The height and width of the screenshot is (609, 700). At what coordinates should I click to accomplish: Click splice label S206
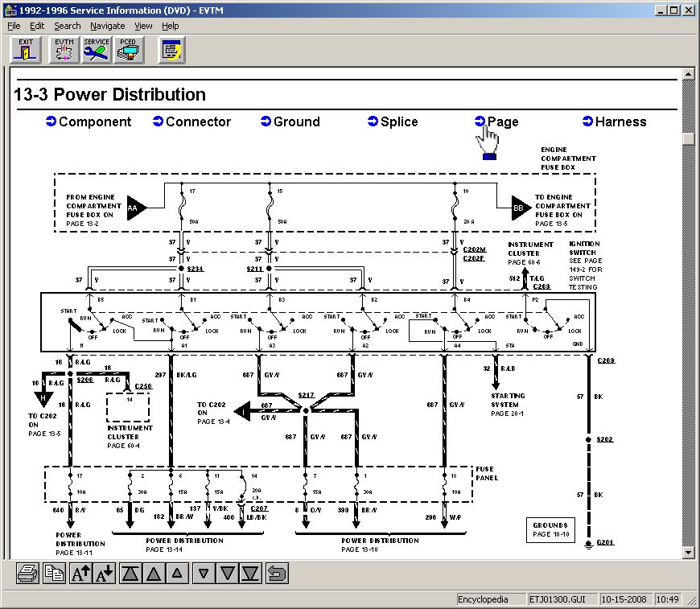pyautogui.click(x=85, y=380)
